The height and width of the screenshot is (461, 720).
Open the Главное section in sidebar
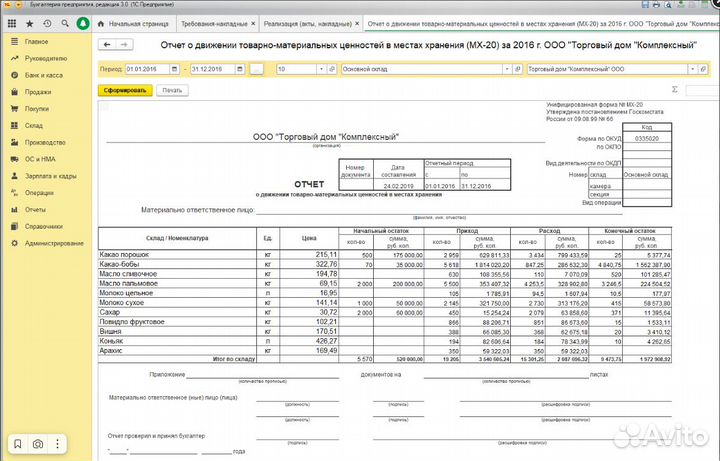[x=36, y=41]
